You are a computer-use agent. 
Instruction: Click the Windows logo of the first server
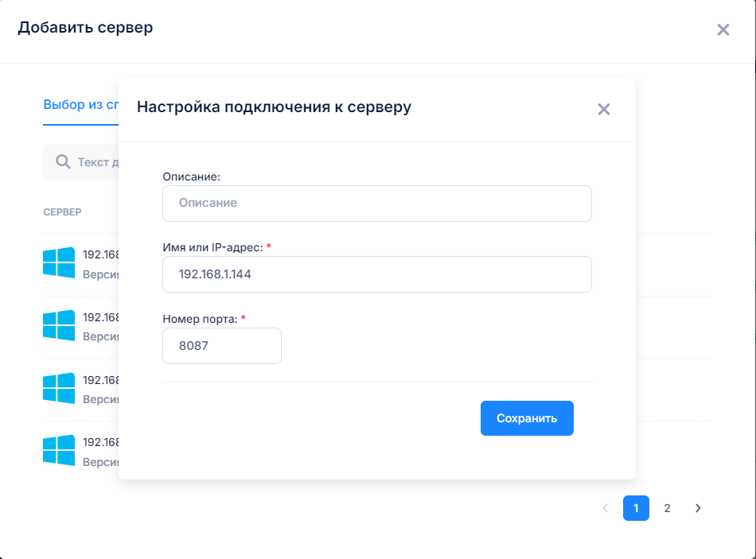[x=59, y=262]
